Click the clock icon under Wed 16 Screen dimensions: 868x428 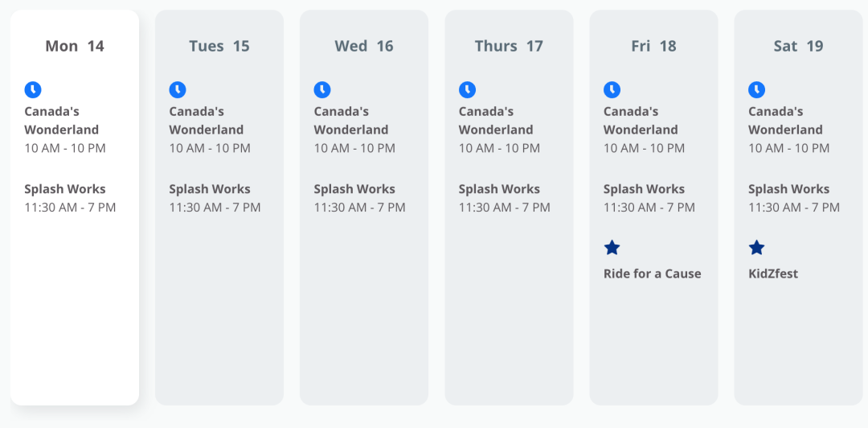(322, 90)
